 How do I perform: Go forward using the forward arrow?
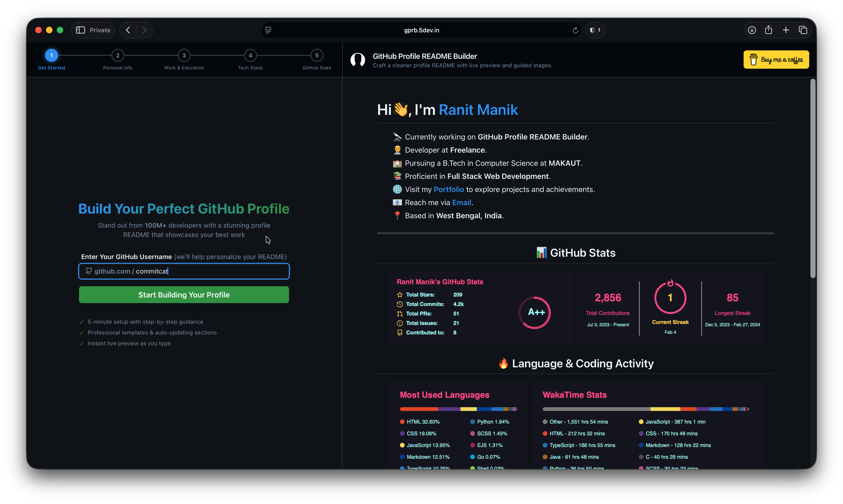pyautogui.click(x=144, y=30)
